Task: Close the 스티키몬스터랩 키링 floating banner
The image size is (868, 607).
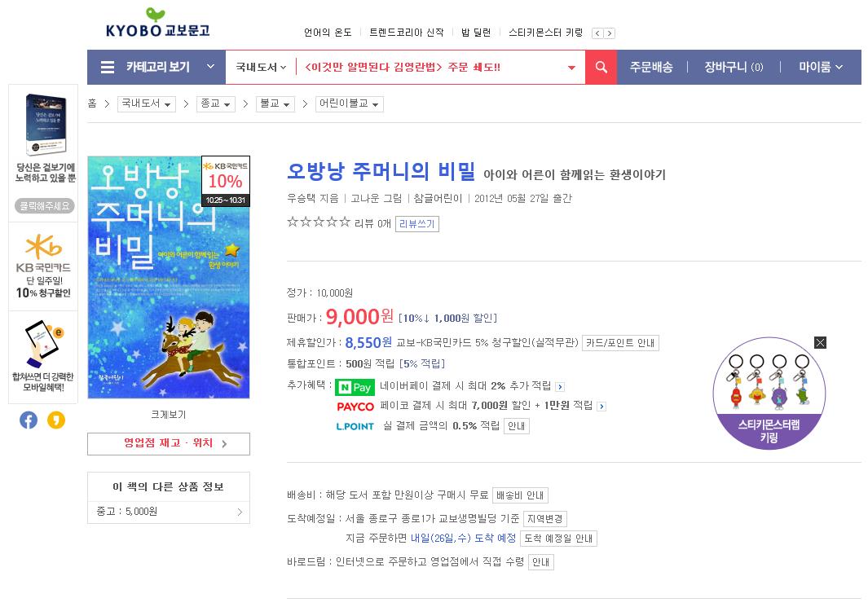Action: click(x=820, y=342)
